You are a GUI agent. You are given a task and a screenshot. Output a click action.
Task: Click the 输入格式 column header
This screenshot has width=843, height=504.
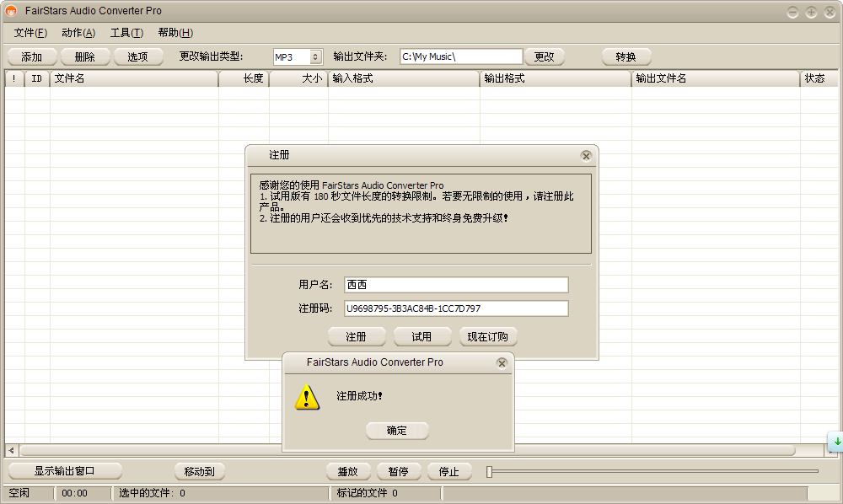click(x=404, y=78)
